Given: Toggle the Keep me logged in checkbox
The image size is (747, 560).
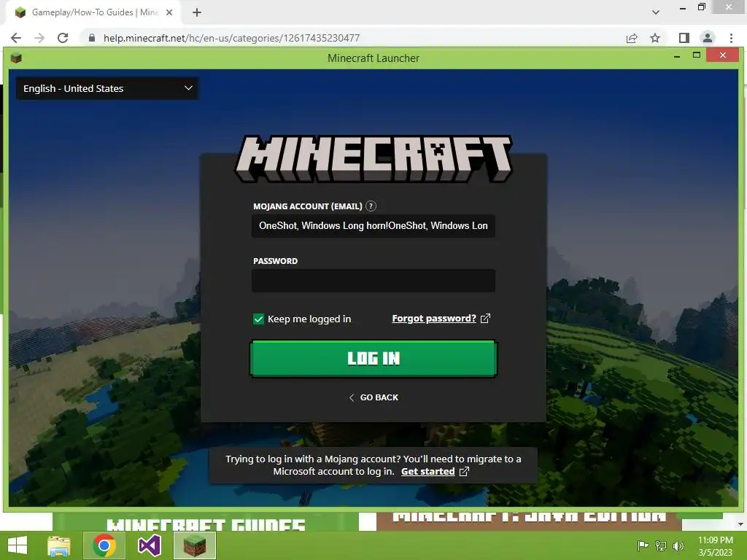Looking at the screenshot, I should tap(258, 319).
